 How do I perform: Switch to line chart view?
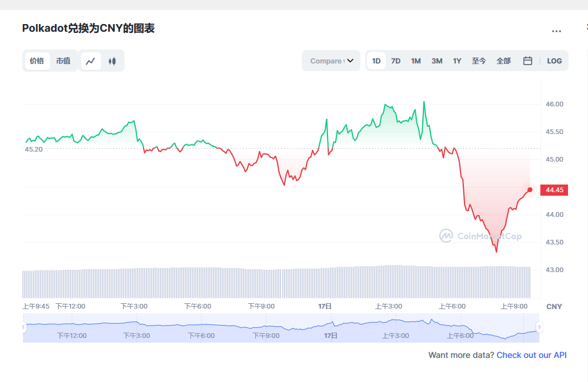91,61
